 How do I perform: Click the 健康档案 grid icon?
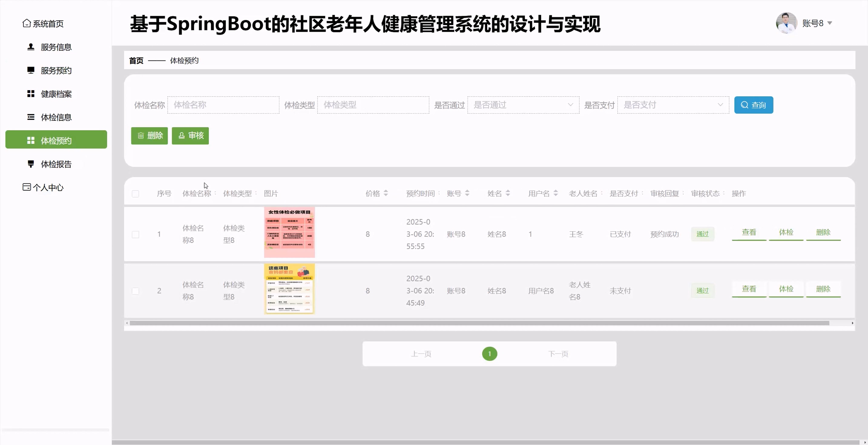click(31, 94)
